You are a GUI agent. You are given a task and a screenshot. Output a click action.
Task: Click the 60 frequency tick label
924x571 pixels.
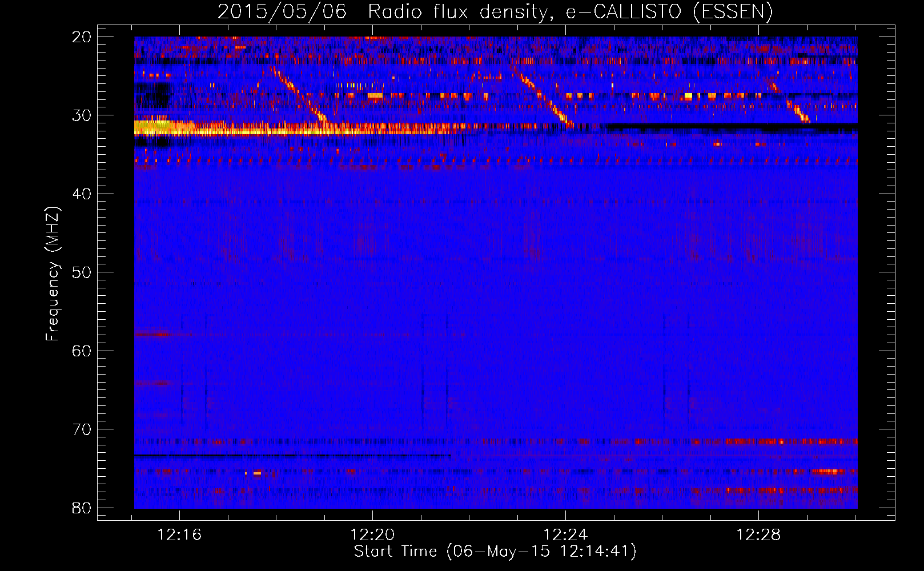[x=82, y=351]
